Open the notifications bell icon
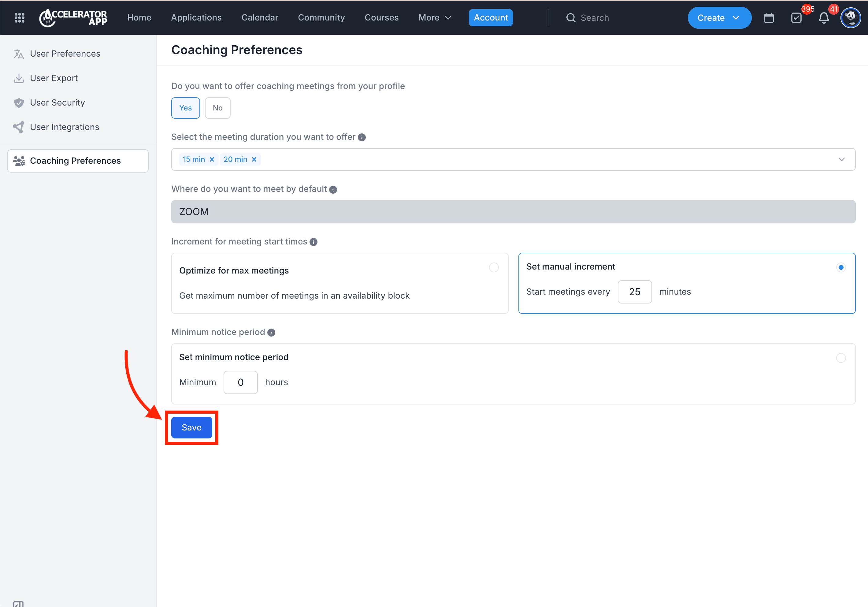 pos(824,18)
